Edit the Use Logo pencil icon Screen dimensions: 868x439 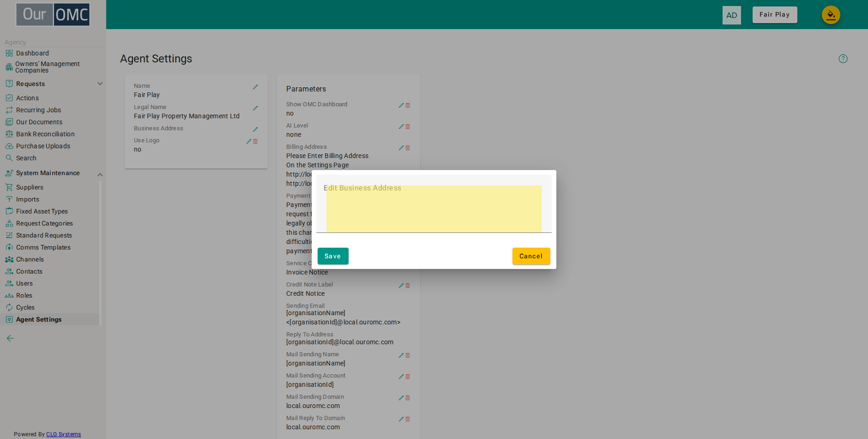(x=249, y=141)
